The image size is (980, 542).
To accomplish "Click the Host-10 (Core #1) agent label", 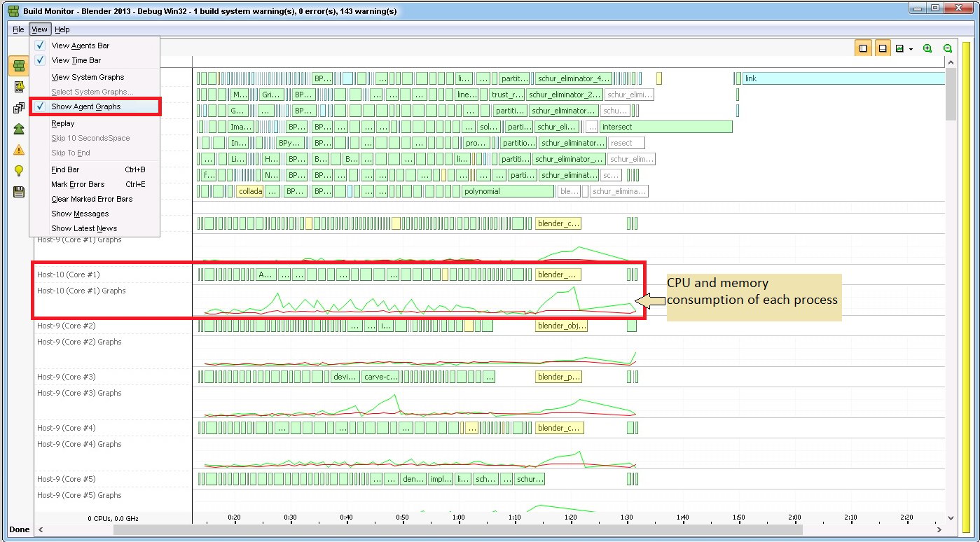I will 69,275.
